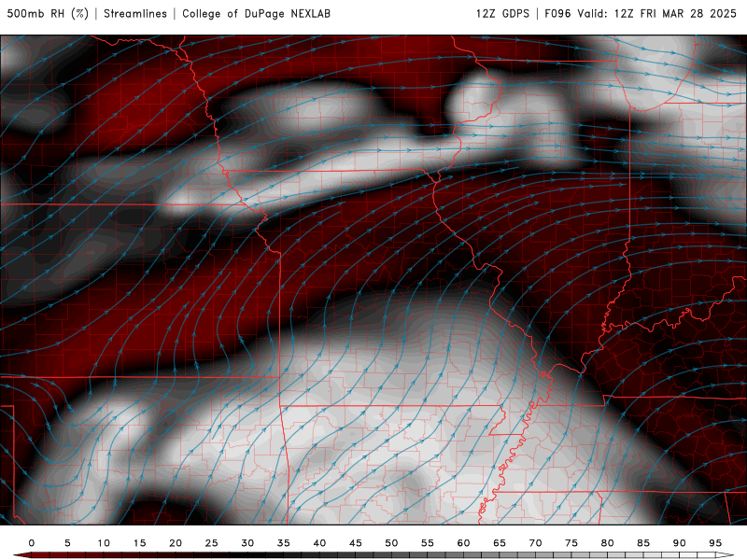Viewport: 747px width, 560px height.
Task: Click the colorbar label '75'
Action: click(571, 543)
